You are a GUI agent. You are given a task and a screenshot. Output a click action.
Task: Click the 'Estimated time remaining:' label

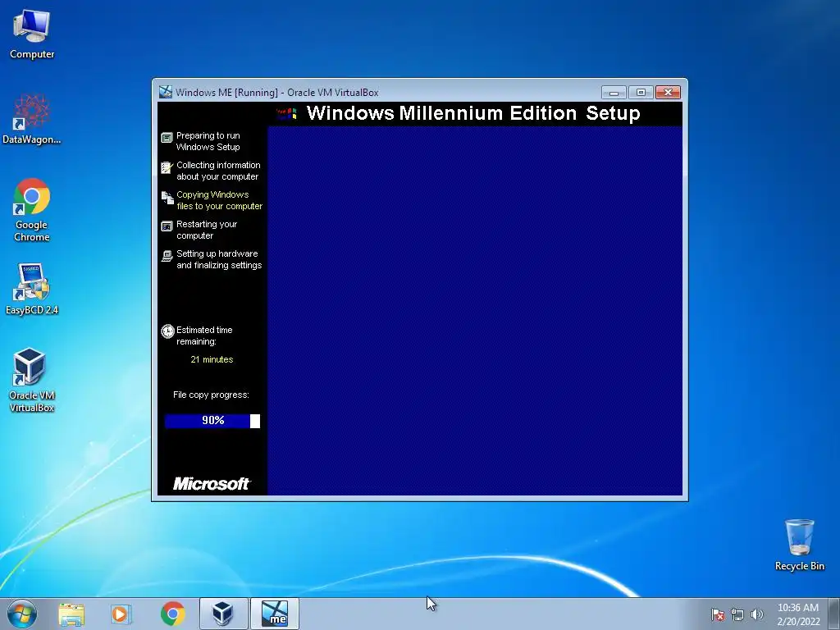pyautogui.click(x=204, y=336)
